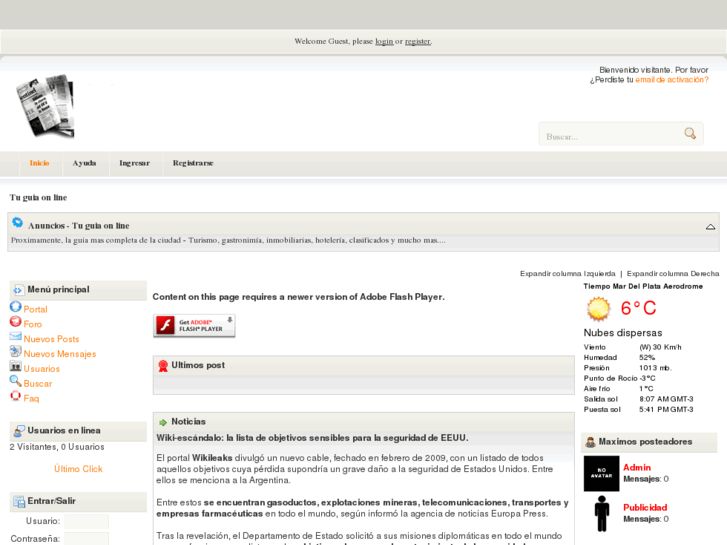The image size is (727, 545).
Task: Click the Noticias section header
Action: 364,422
